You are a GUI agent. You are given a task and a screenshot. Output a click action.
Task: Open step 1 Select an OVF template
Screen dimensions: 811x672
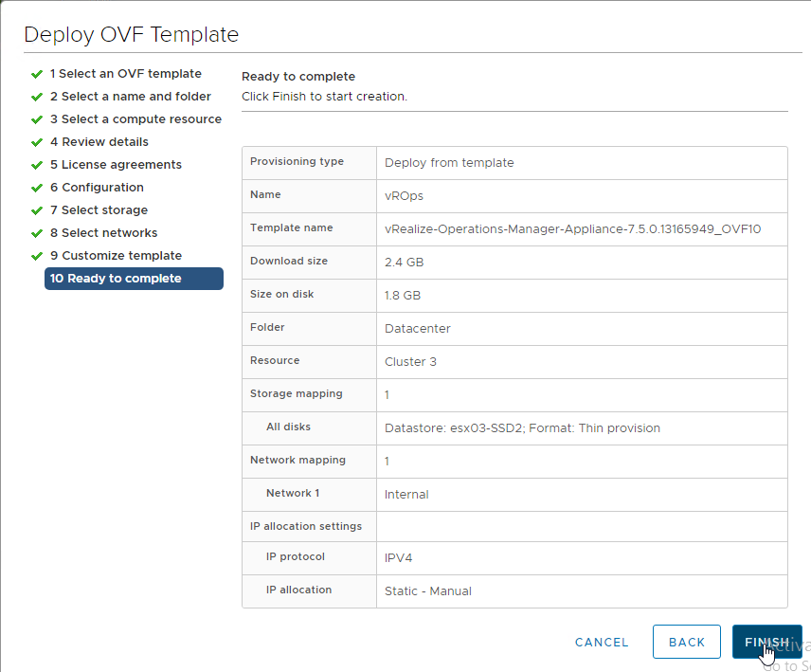click(x=126, y=74)
